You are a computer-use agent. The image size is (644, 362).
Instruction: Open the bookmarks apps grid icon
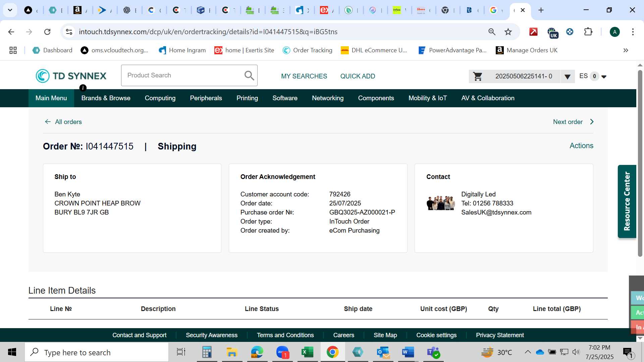13,50
